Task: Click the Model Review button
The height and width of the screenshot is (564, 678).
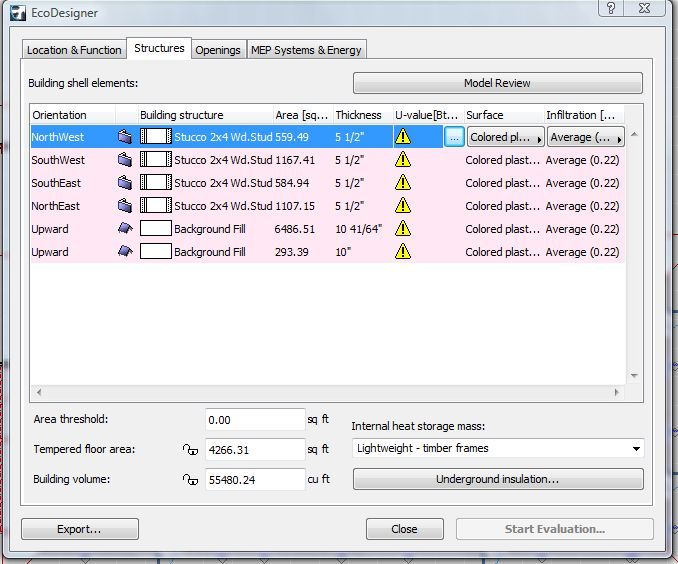Action: coord(498,83)
